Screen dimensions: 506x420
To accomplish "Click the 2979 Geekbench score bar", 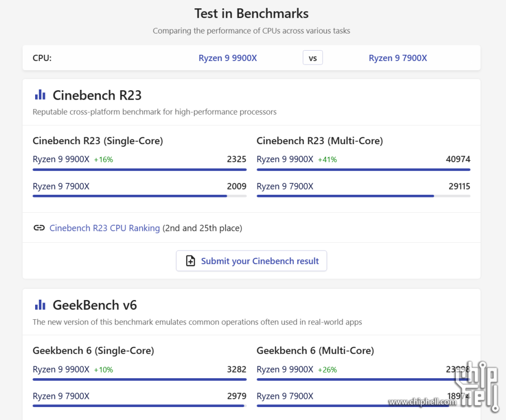I will [x=140, y=406].
